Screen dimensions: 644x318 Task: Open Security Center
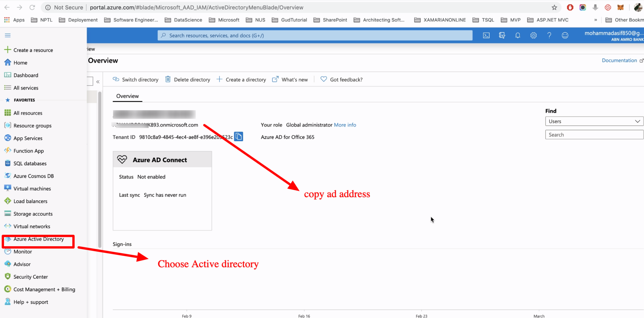(x=30, y=276)
